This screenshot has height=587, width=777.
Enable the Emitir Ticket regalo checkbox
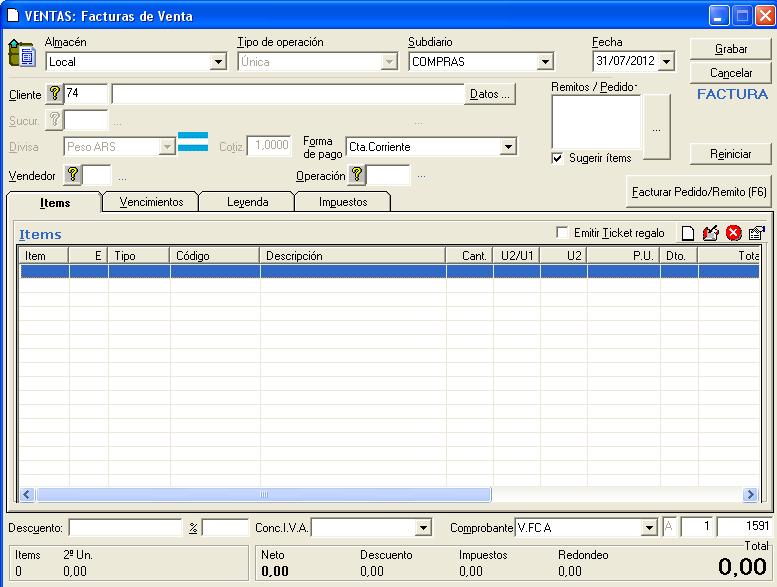[562, 233]
